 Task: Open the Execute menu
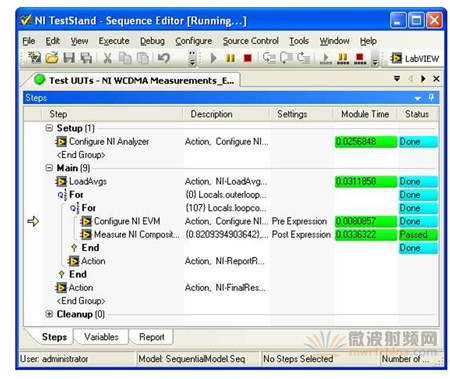[x=114, y=41]
